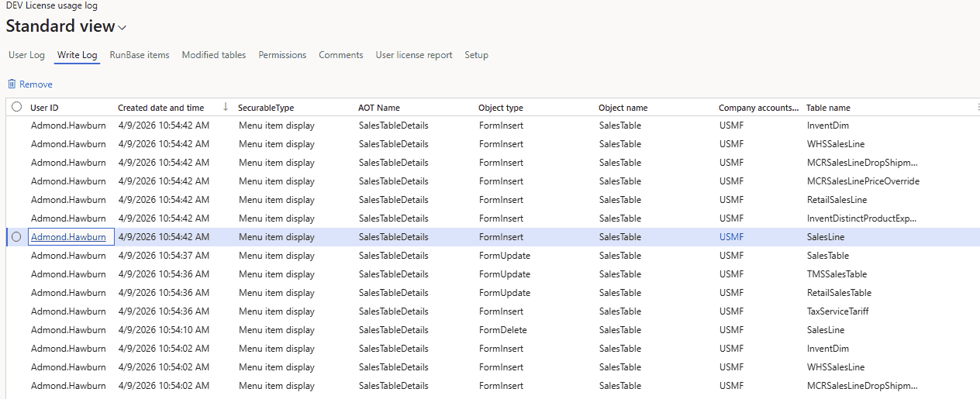
Task: Open the Table name column header filter
Action: [828, 108]
